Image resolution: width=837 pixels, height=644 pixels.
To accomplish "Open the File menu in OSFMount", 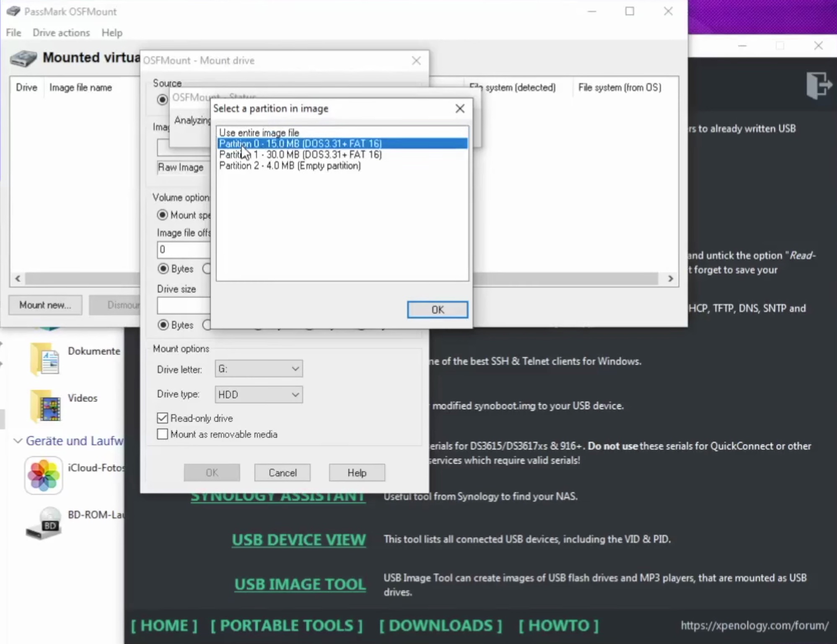I will tap(13, 33).
